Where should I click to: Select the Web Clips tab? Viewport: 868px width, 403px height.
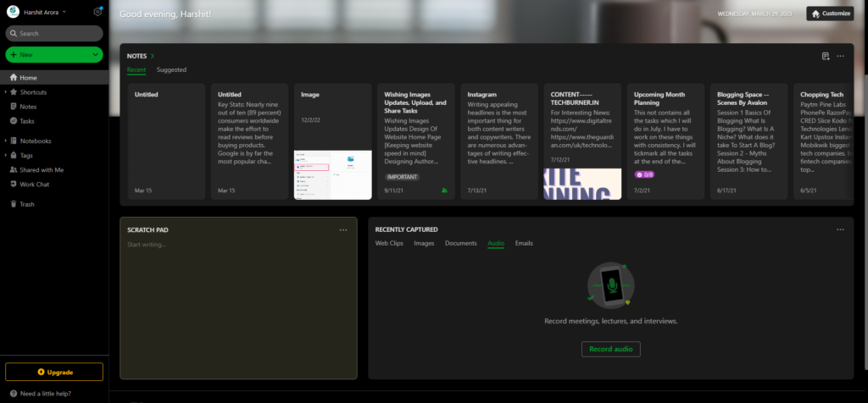[389, 243]
